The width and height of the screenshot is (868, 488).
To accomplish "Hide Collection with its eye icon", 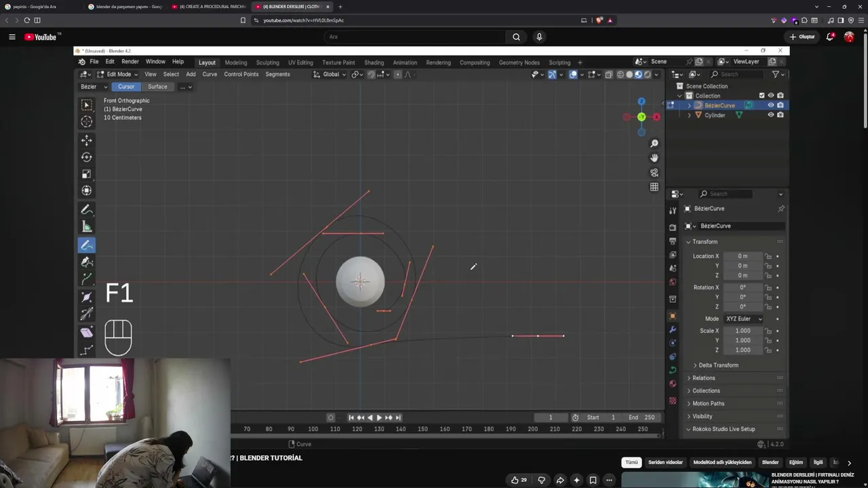I will point(771,96).
